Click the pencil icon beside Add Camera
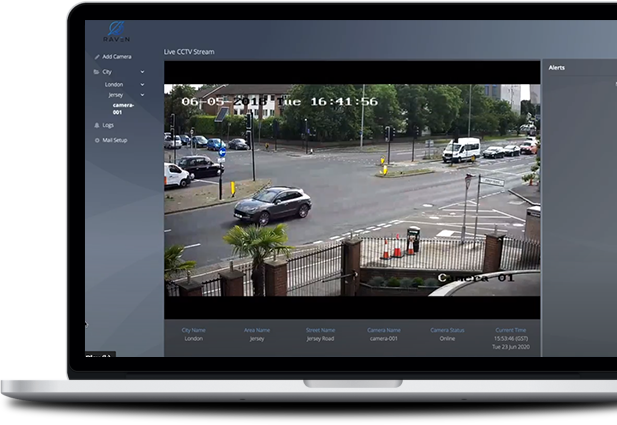The image size is (617, 425). [x=96, y=57]
